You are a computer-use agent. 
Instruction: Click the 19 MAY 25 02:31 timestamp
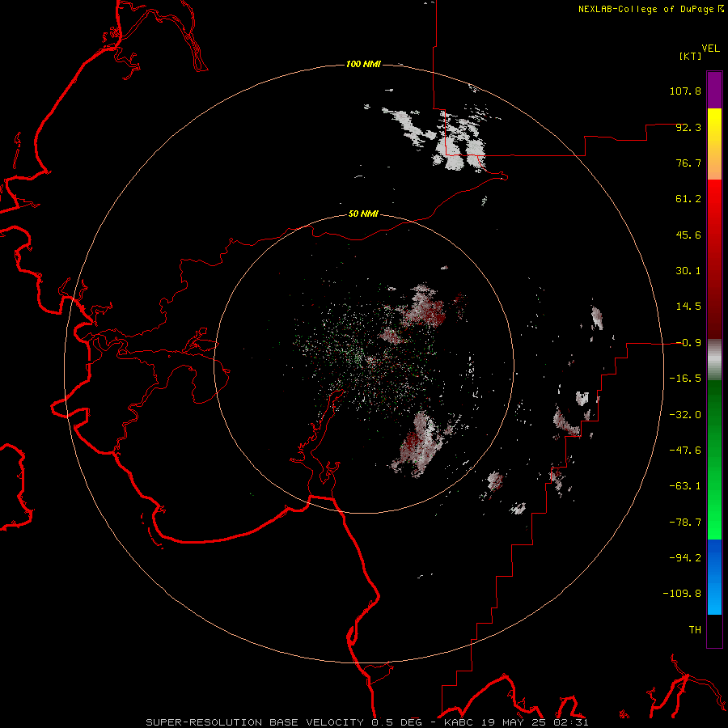pos(533,722)
